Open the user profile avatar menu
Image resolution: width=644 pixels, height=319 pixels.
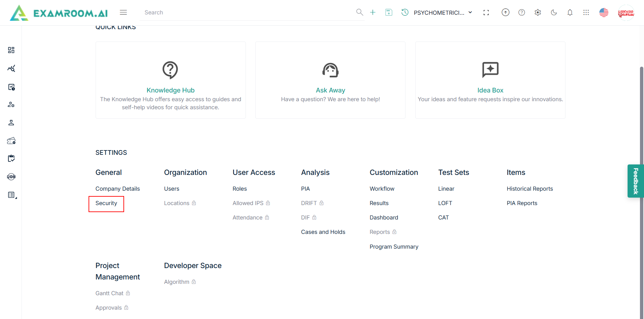click(x=626, y=13)
